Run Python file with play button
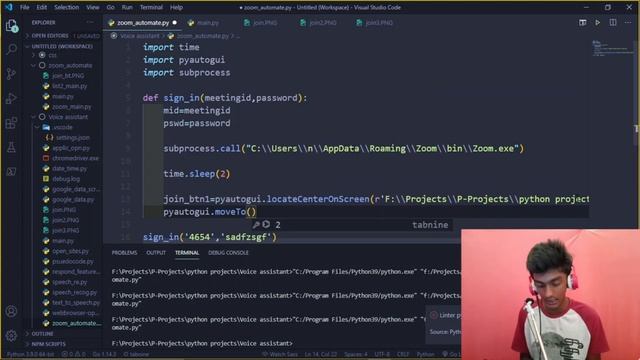The image size is (640, 360). pos(598,23)
